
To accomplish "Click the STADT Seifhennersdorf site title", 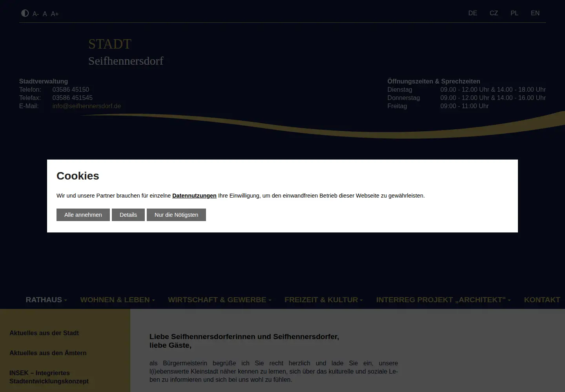I will (126, 52).
